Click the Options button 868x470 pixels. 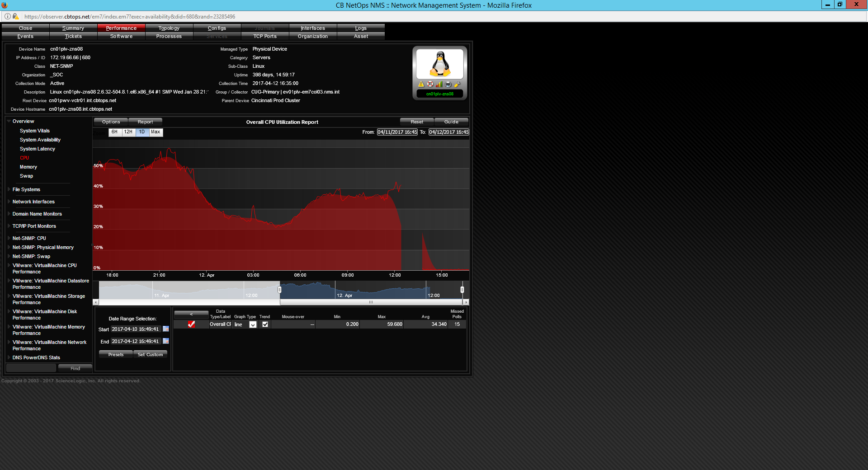point(111,122)
